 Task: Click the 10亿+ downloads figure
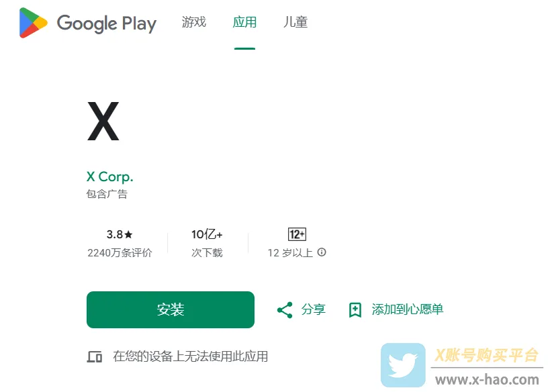click(x=207, y=234)
